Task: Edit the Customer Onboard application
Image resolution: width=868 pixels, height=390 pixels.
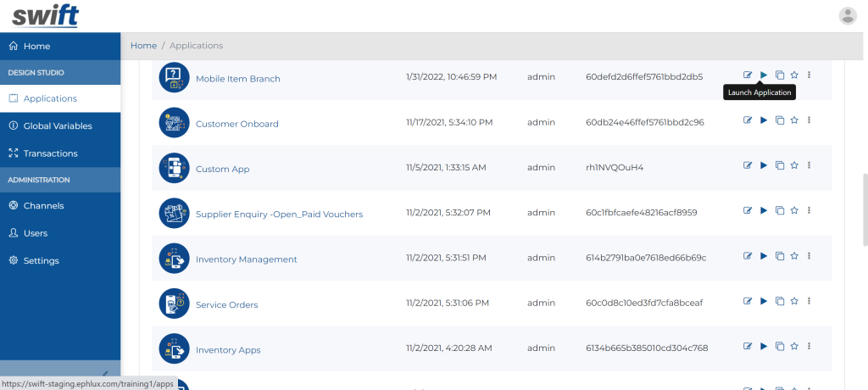Action: 748,120
